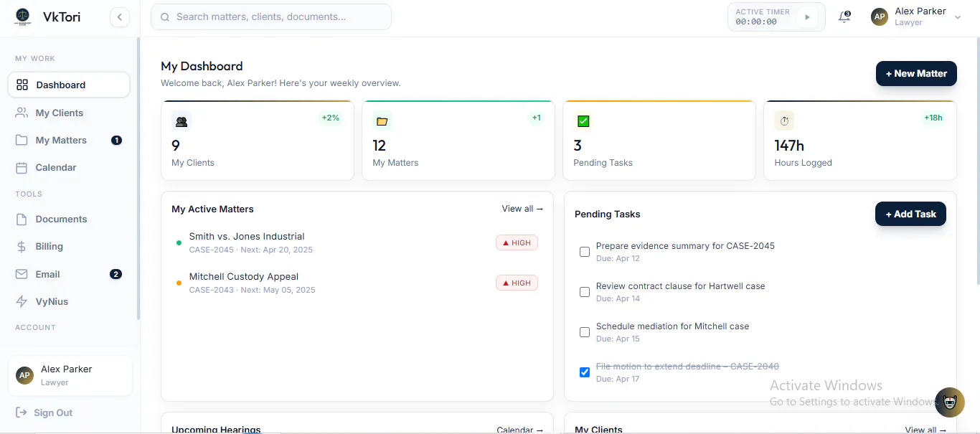Screen dimensions: 980x434
Task: Click the 00:00:00 active timer display
Action: click(x=756, y=22)
